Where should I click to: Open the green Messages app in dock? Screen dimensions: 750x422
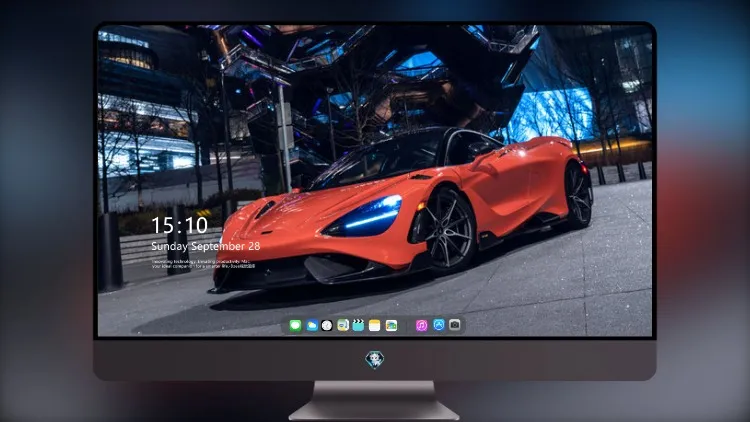[x=295, y=326]
